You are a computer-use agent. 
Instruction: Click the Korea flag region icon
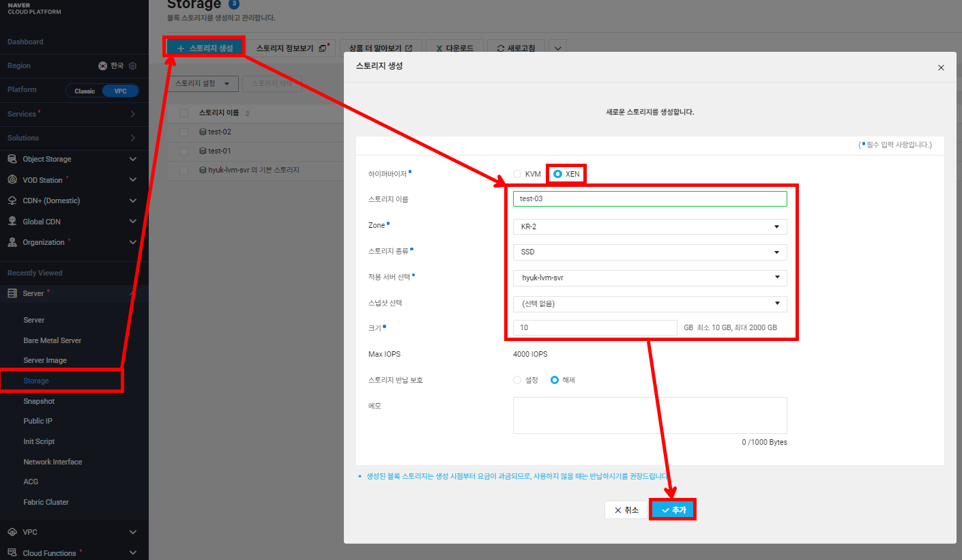(103, 66)
